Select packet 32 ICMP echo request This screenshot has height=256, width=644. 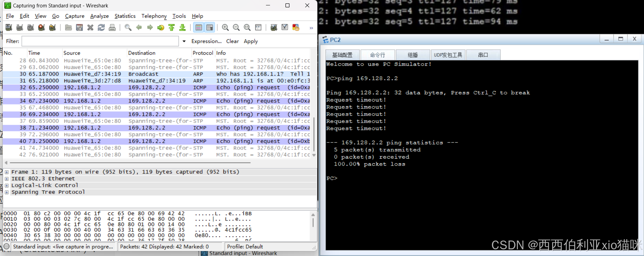coord(157,87)
